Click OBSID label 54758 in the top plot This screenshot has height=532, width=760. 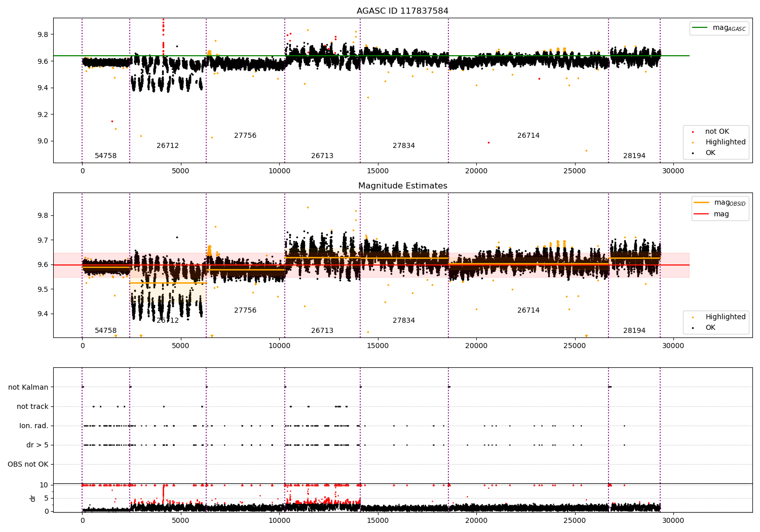pyautogui.click(x=105, y=156)
